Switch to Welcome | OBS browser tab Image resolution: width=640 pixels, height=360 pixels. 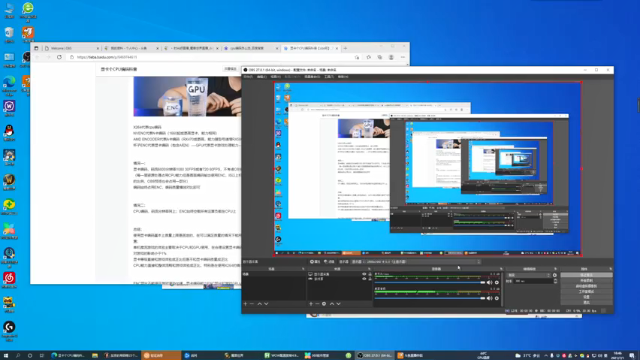pos(72,48)
